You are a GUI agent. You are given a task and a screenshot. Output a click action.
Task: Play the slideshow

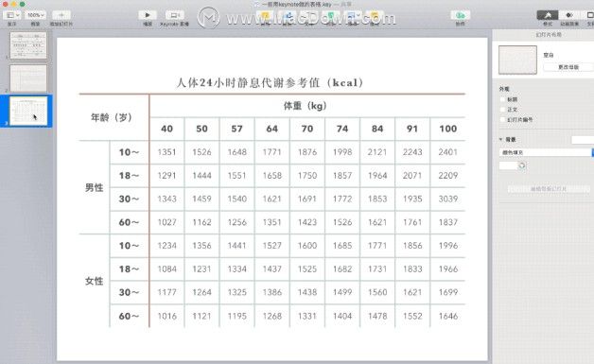tap(148, 15)
